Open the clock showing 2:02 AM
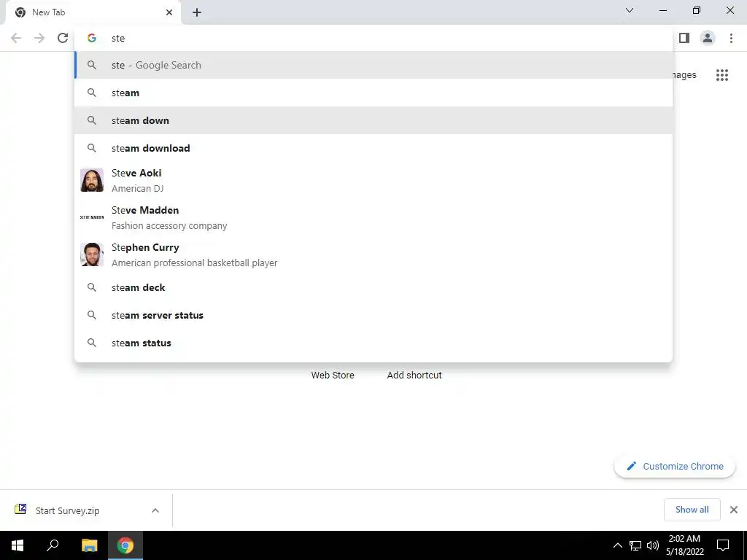Screen dimensions: 747x560 (x=684, y=545)
